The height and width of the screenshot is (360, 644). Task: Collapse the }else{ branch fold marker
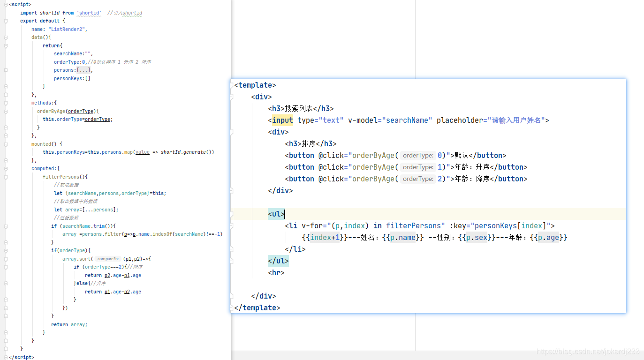pyautogui.click(x=6, y=284)
